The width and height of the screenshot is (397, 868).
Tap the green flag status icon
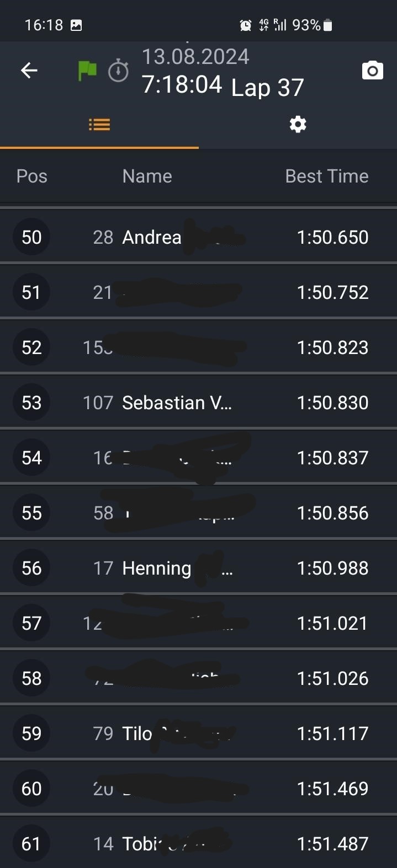[87, 71]
